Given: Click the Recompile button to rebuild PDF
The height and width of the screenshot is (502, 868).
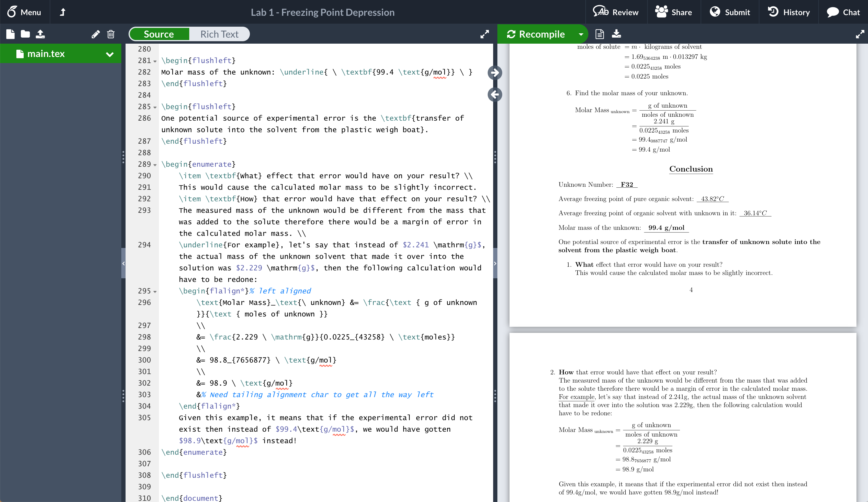Looking at the screenshot, I should point(536,34).
